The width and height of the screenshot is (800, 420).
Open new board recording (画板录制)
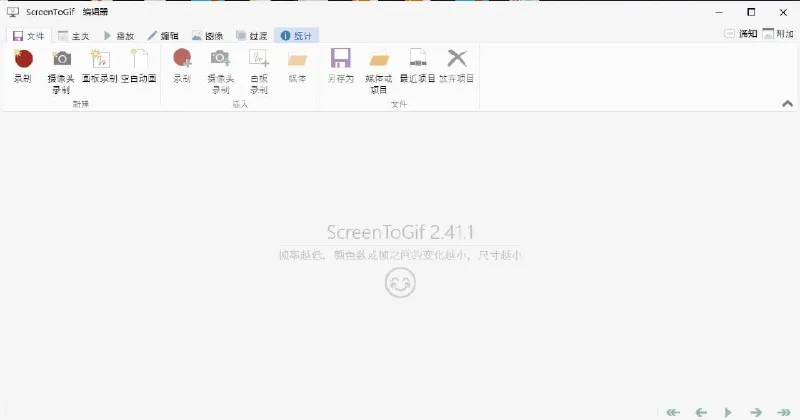(99, 66)
